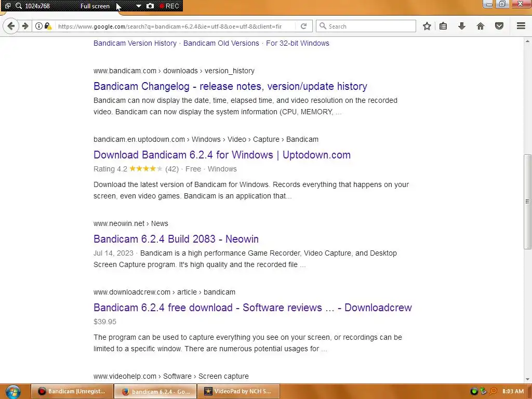The width and height of the screenshot is (532, 399).
Task: Go to the Firefox home page
Action: coord(481,26)
